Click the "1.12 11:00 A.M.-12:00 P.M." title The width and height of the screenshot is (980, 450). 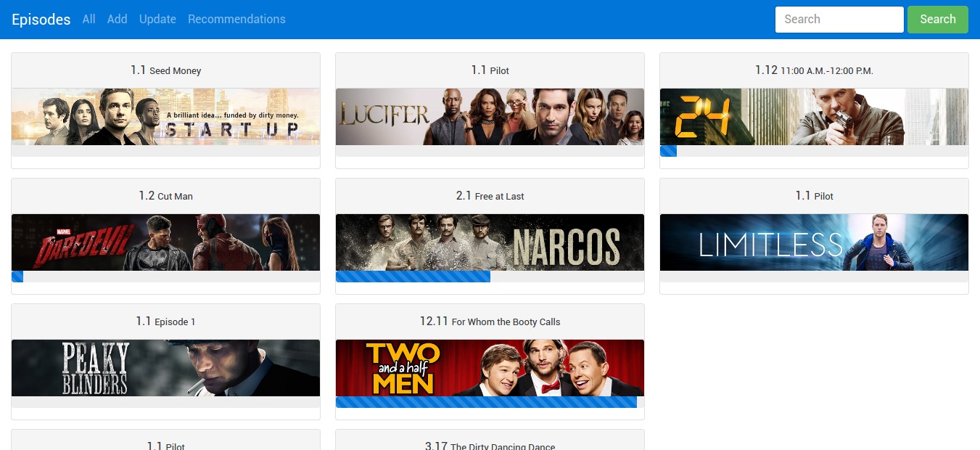[x=814, y=70]
